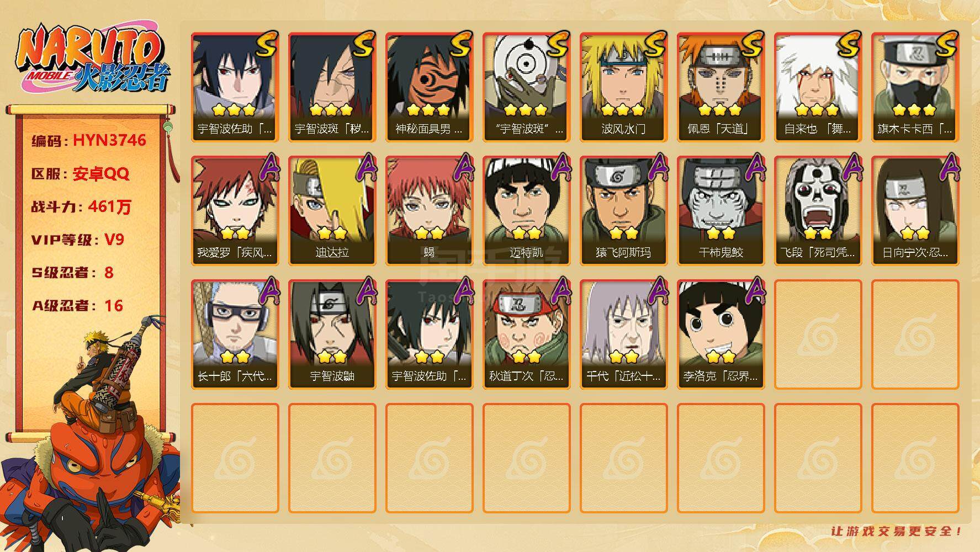The image size is (980, 552).
Task: Click the A rank badge on 李洛克 card
Action: (x=754, y=290)
